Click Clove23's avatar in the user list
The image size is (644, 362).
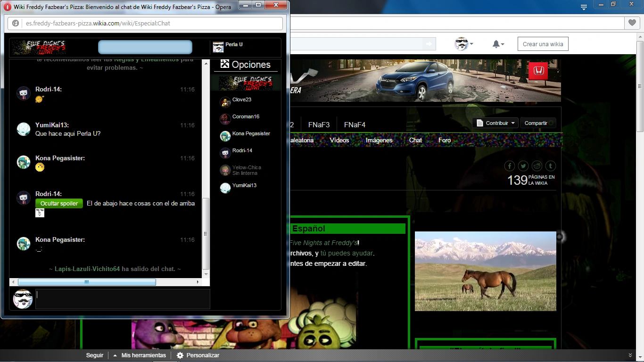point(225,102)
